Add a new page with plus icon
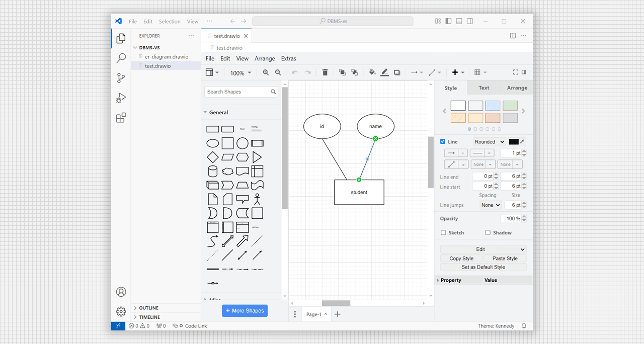644x344 pixels. (338, 314)
